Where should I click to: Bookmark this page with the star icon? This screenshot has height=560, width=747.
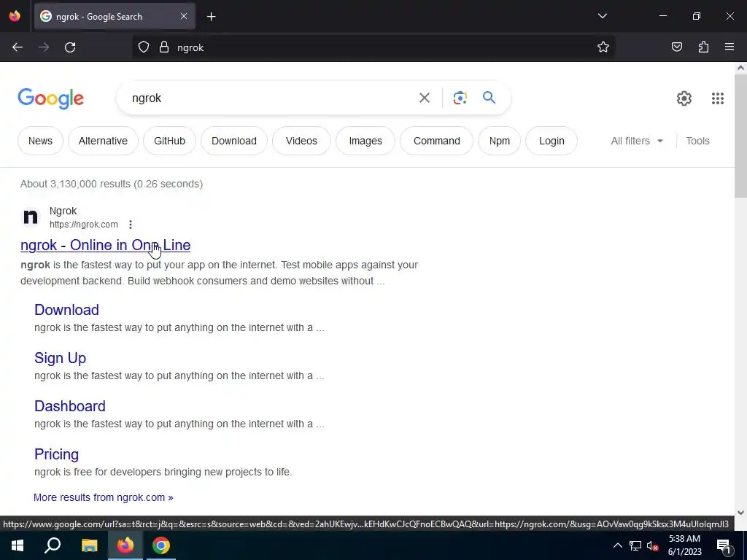(603, 47)
